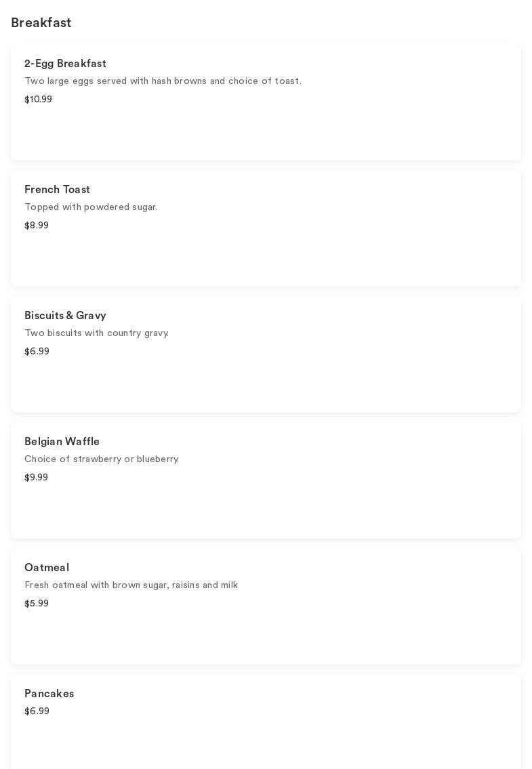Click "Choice of strawberry or blueberry" description
The image size is (532, 769).
(x=102, y=459)
